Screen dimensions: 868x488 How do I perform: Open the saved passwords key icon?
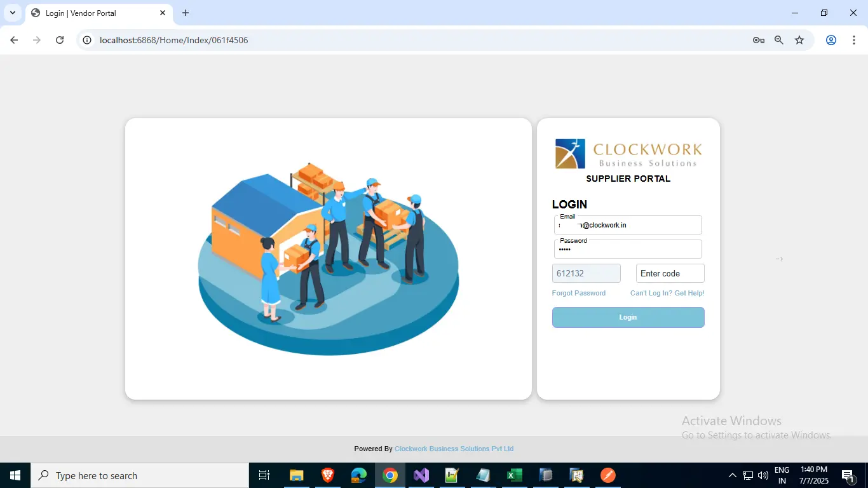point(758,40)
